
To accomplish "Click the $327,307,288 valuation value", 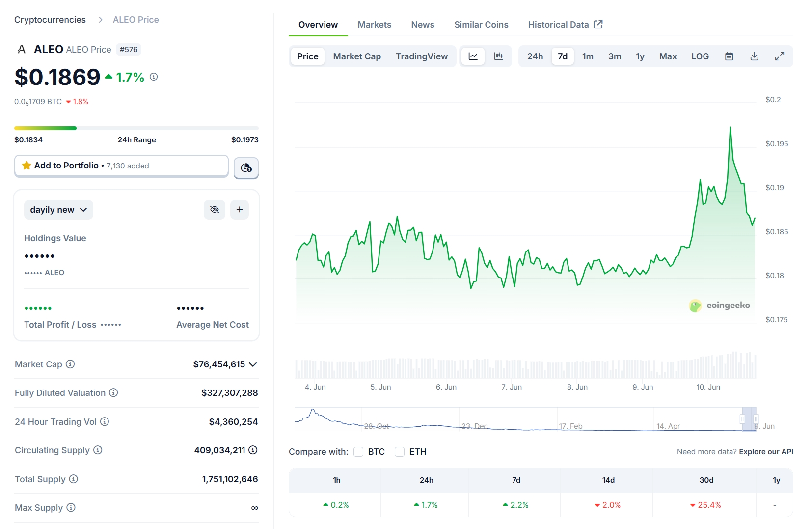I will pyautogui.click(x=229, y=393).
